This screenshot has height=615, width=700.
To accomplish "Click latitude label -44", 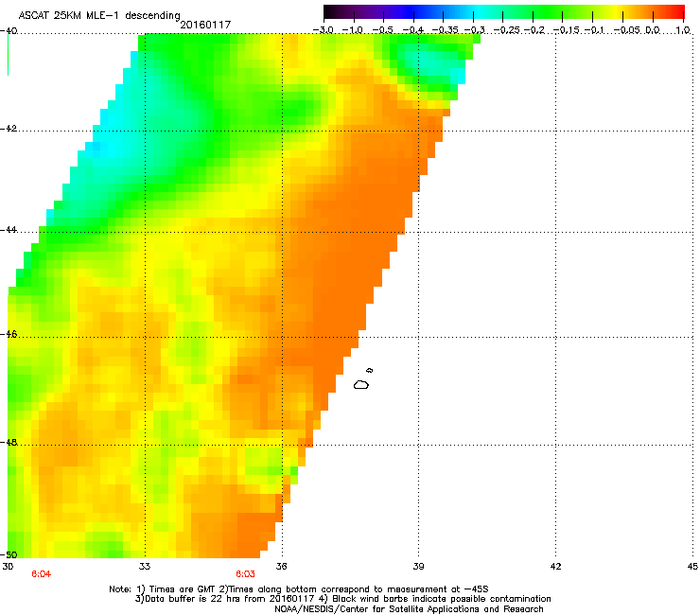I will click(9, 230).
